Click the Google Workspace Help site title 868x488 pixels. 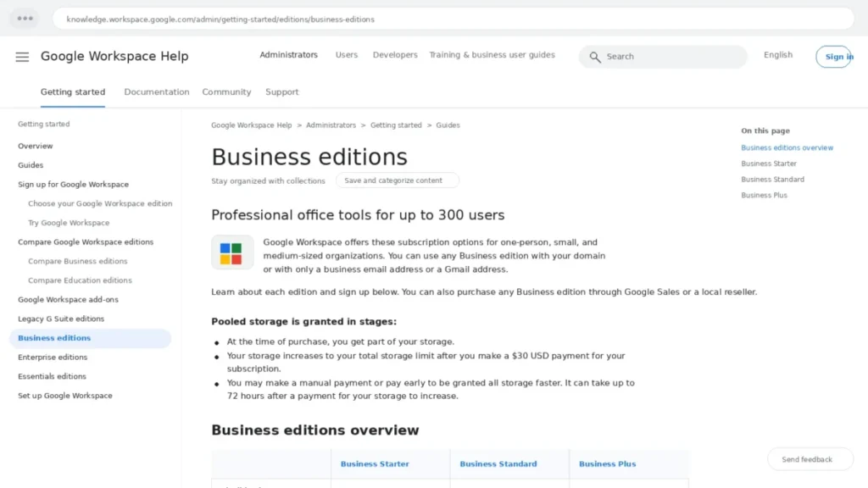(x=114, y=57)
